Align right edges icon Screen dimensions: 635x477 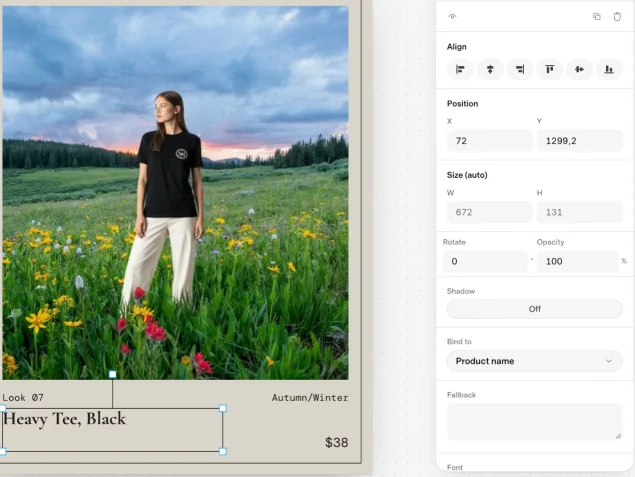click(520, 69)
